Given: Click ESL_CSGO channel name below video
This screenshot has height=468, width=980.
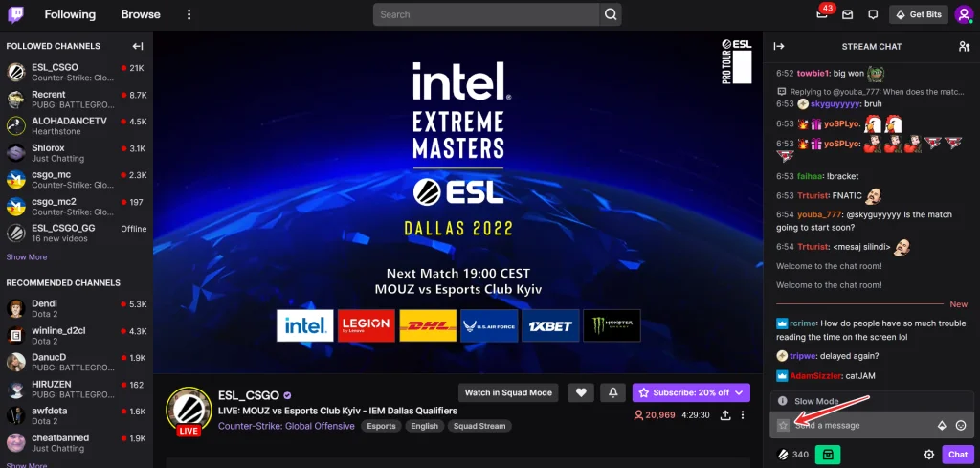Looking at the screenshot, I should pos(249,395).
